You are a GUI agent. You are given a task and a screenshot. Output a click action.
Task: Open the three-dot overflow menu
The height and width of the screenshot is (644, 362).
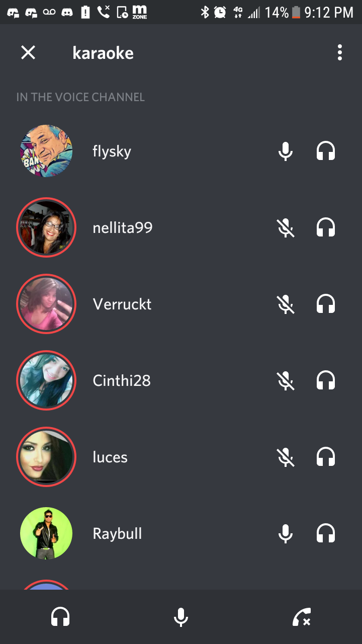340,52
